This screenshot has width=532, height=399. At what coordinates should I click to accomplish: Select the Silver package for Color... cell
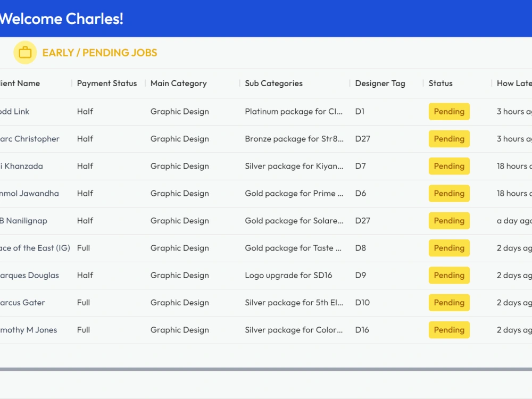click(294, 330)
